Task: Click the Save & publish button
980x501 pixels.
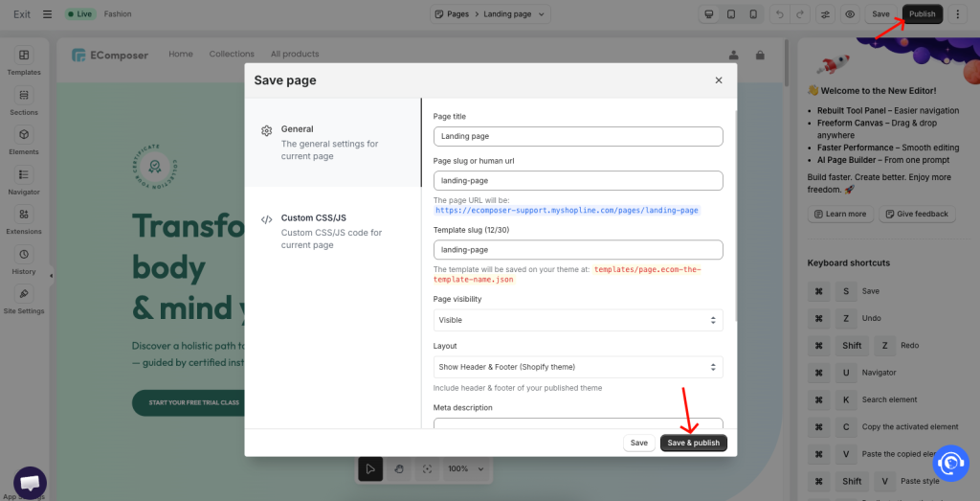Action: pyautogui.click(x=693, y=443)
